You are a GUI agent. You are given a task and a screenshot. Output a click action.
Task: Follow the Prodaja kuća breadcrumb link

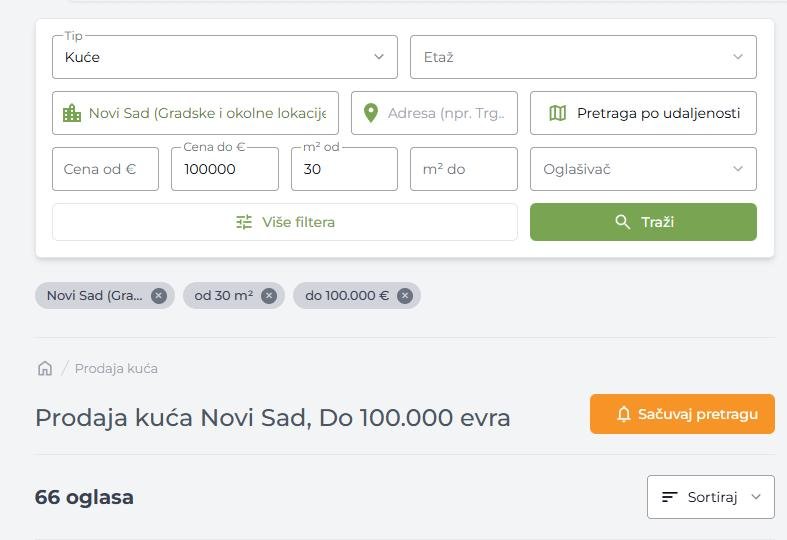click(x=116, y=368)
